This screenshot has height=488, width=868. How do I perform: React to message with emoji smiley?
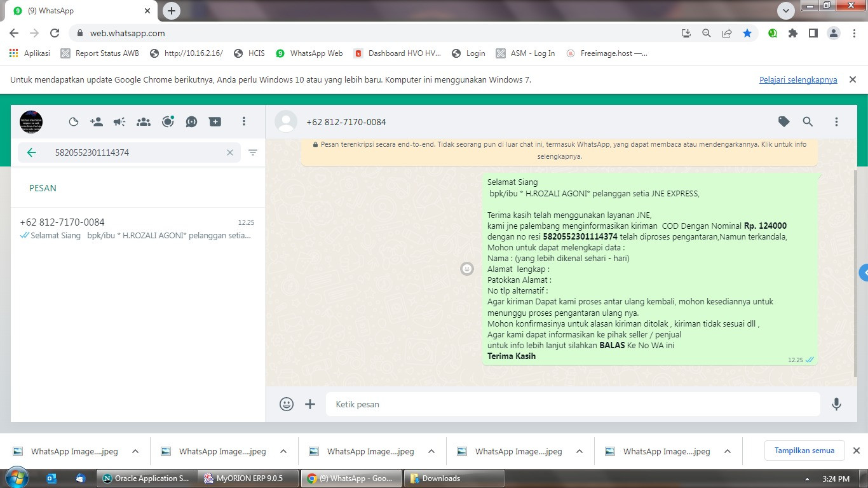tap(467, 269)
